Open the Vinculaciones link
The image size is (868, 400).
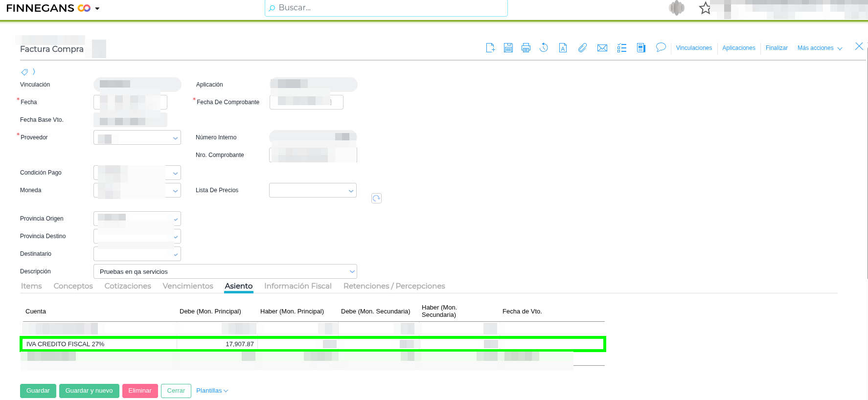coord(694,48)
